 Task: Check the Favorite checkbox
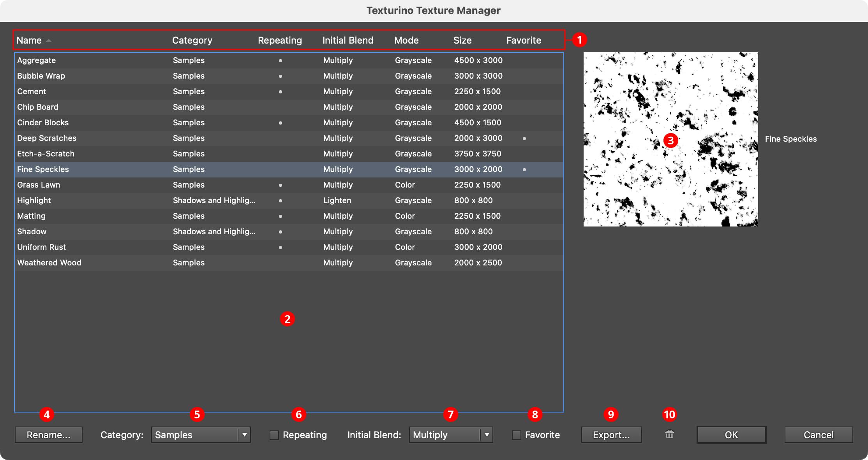tap(516, 435)
